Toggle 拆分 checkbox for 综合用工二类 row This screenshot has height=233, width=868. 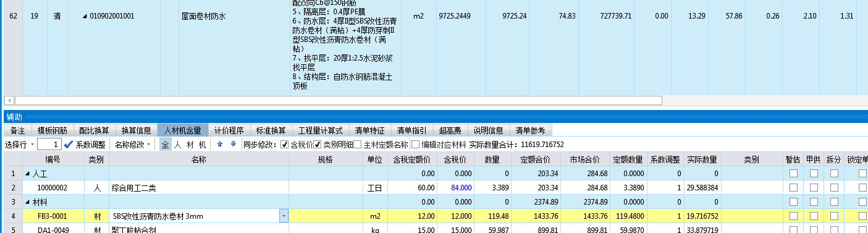click(834, 187)
